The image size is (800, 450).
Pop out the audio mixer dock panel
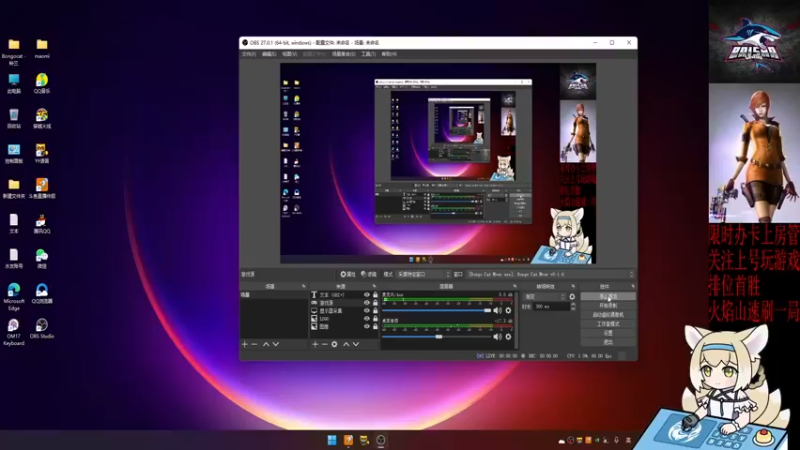(514, 286)
